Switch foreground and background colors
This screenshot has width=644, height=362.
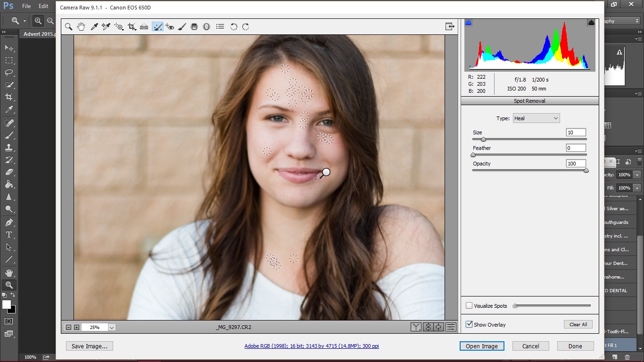13,295
